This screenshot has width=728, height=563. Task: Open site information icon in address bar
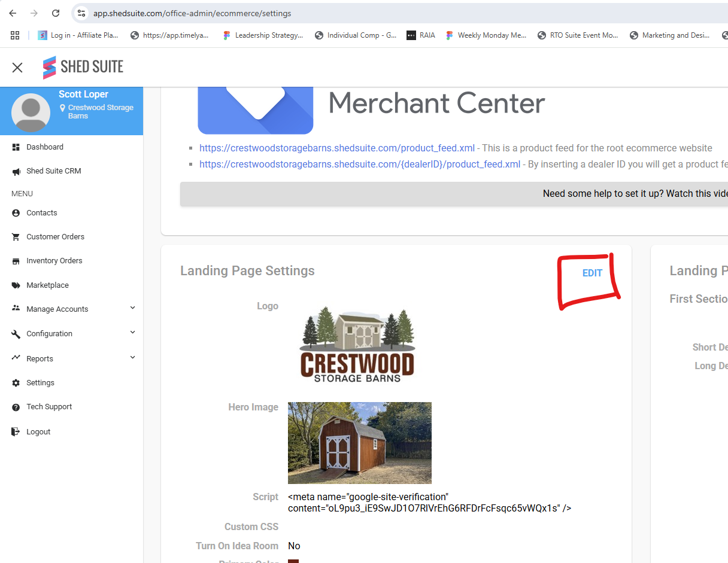[x=81, y=13]
